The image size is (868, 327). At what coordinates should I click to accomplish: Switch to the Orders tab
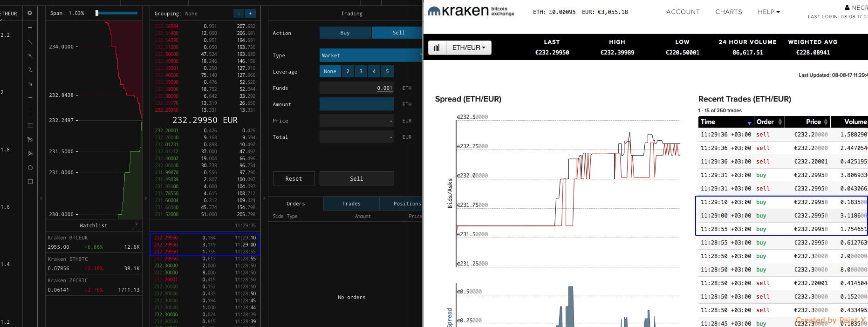click(x=296, y=204)
